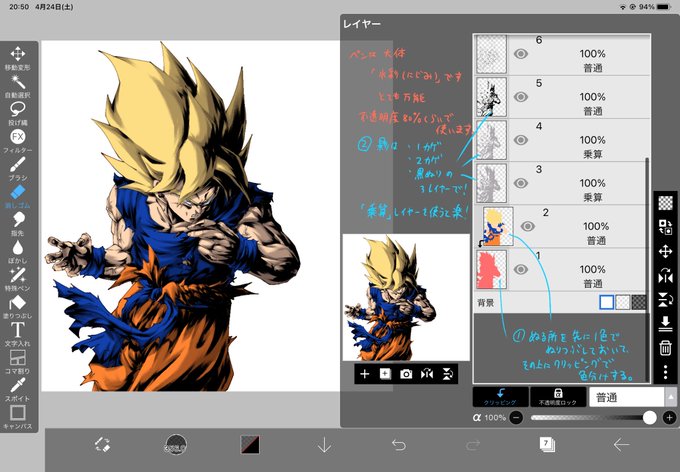Select the Text (文字入れ) tool

click(17, 334)
